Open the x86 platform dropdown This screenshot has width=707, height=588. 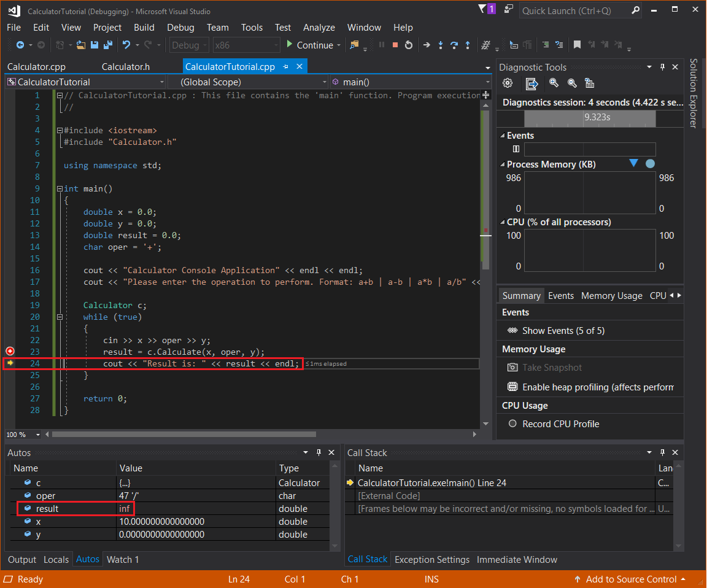245,44
